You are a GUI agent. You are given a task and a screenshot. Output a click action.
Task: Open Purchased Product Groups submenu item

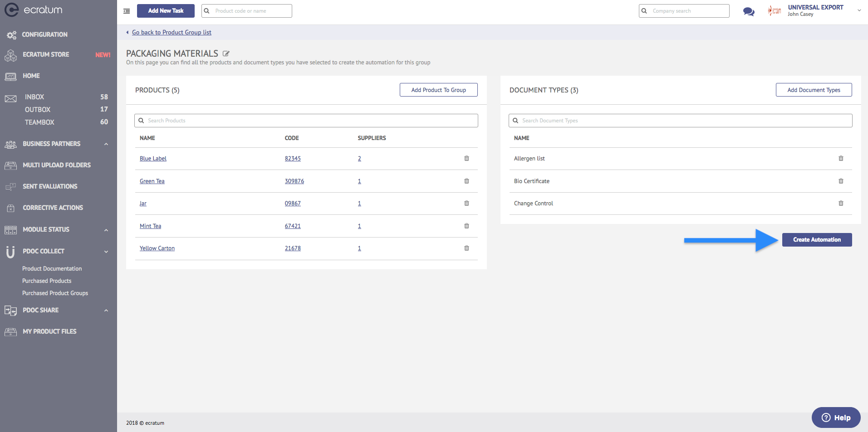tap(55, 293)
